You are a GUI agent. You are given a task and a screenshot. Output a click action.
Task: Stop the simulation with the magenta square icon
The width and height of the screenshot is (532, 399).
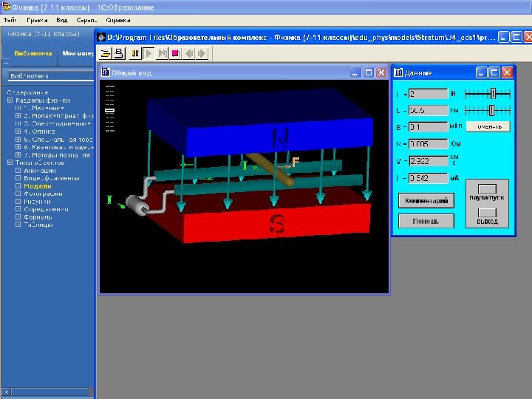tap(175, 54)
